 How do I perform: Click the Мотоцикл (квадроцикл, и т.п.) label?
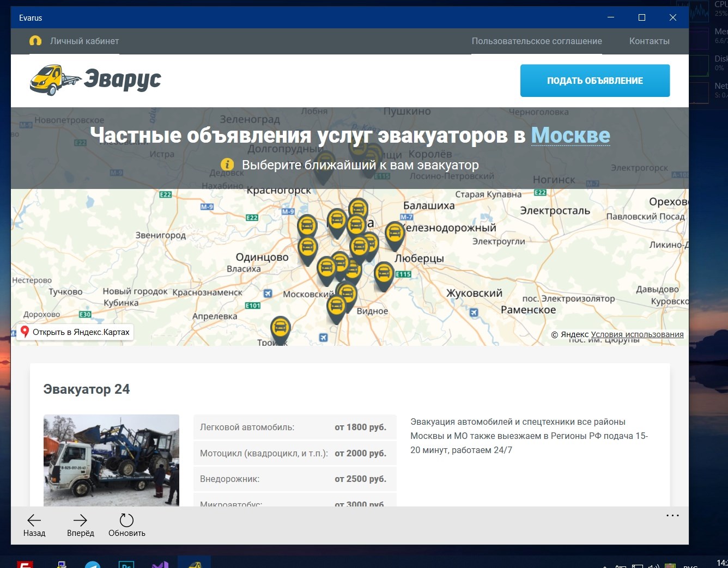tap(264, 454)
